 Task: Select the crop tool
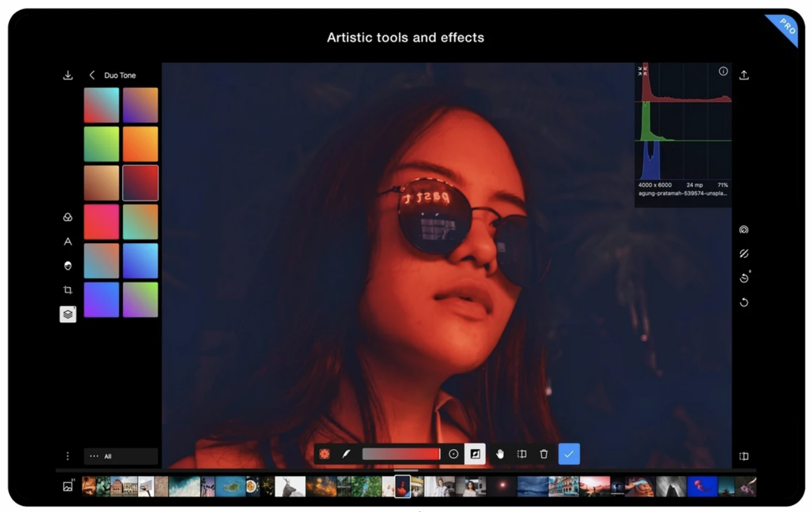68,290
